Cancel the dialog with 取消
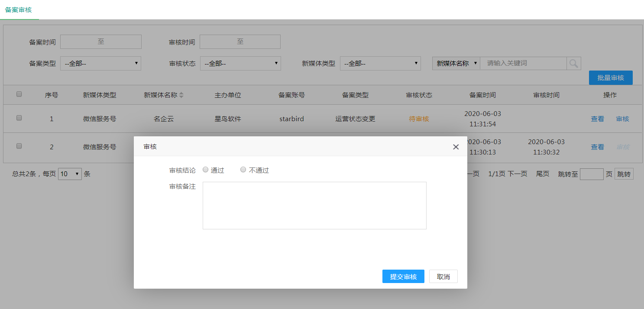644x309 pixels. pyautogui.click(x=443, y=277)
